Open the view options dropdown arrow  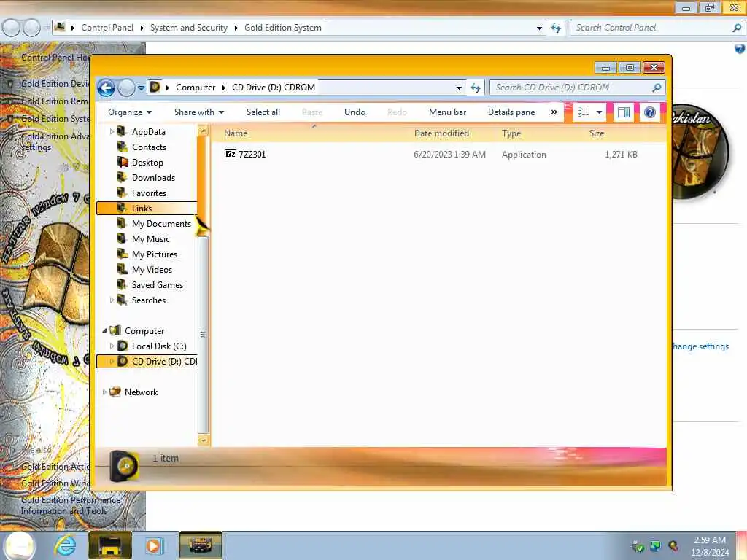[x=600, y=112]
